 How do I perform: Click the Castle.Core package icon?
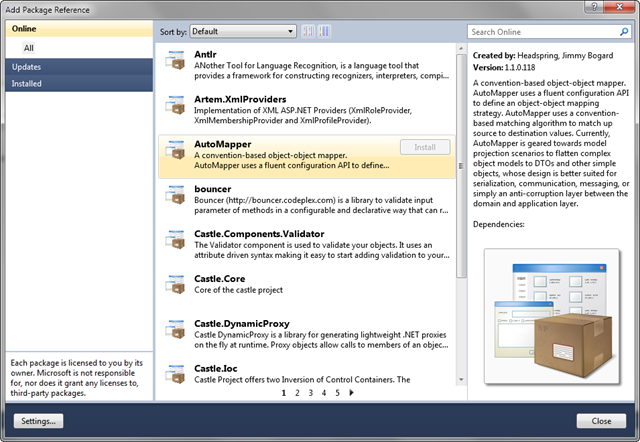176,284
